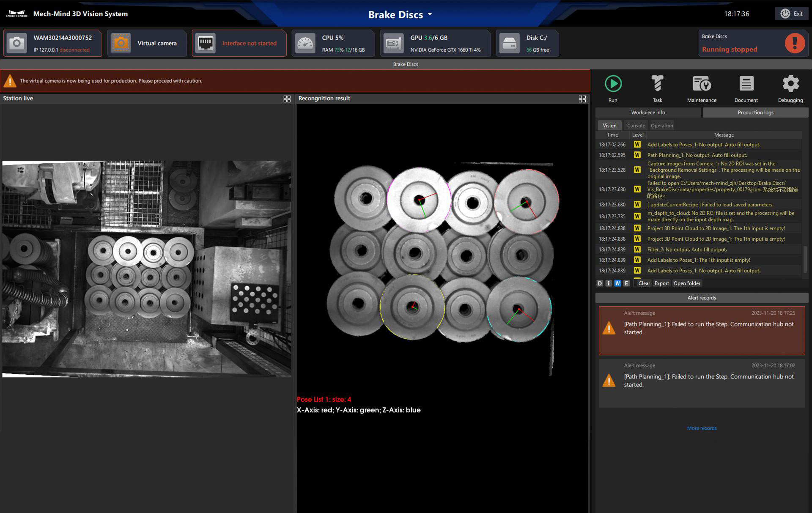
Task: Open the Maintenance icon
Action: tap(702, 84)
